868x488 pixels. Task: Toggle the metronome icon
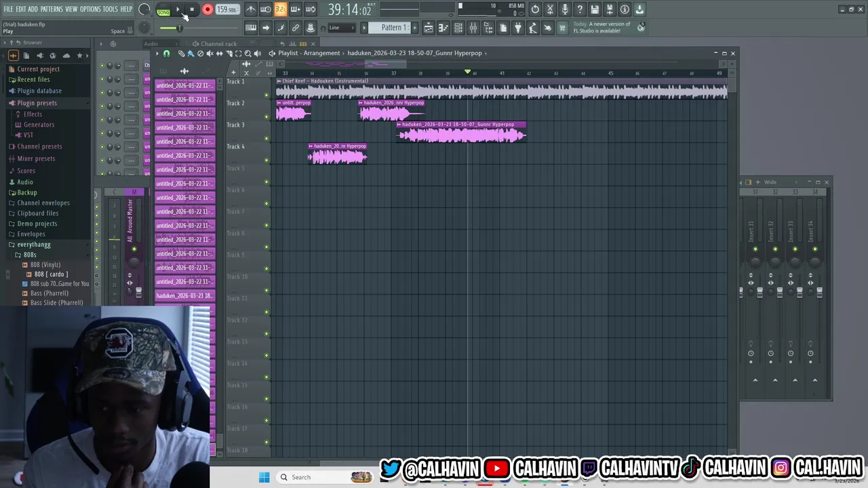tap(251, 9)
